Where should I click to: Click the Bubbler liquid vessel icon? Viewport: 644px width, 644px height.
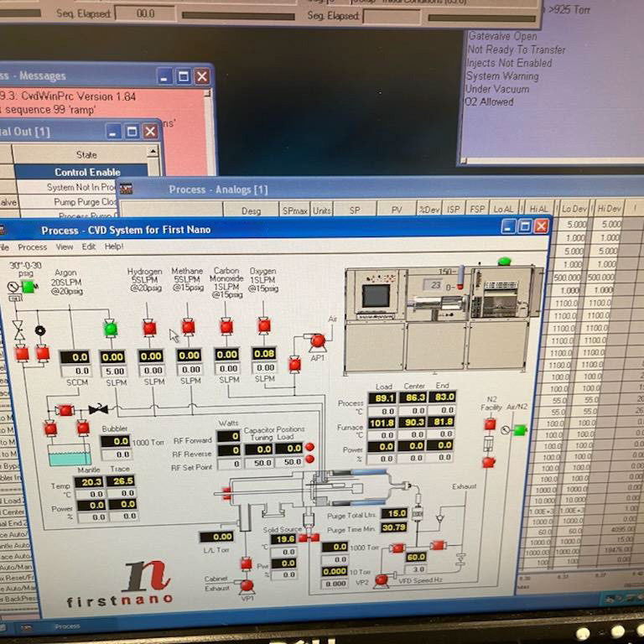70,454
